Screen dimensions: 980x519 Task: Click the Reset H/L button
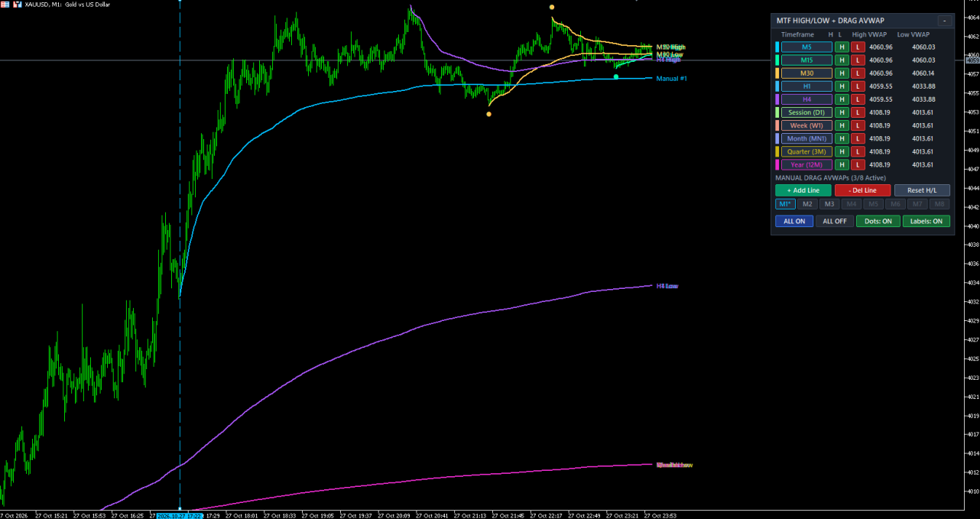922,190
